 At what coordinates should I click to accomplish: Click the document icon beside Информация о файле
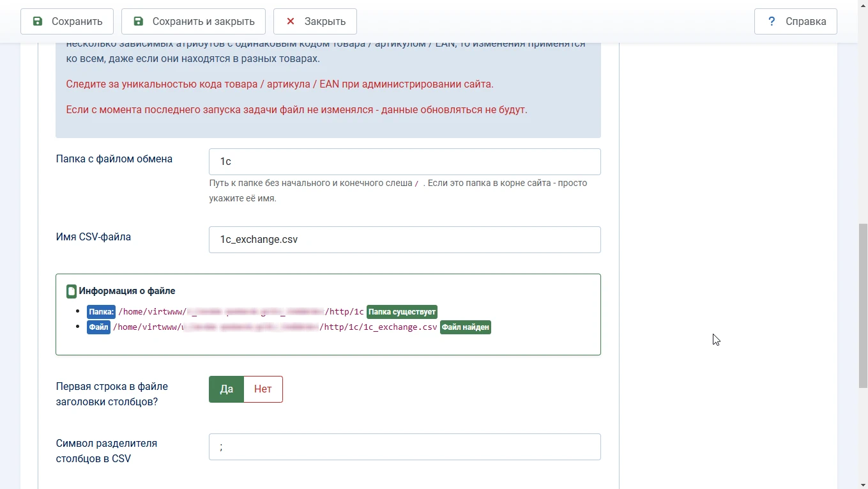(72, 291)
